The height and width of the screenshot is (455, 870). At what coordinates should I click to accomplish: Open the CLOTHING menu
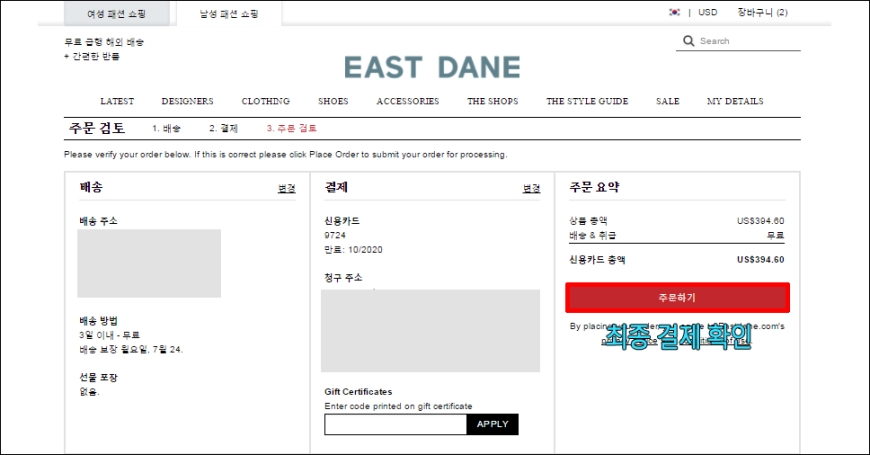coord(266,101)
